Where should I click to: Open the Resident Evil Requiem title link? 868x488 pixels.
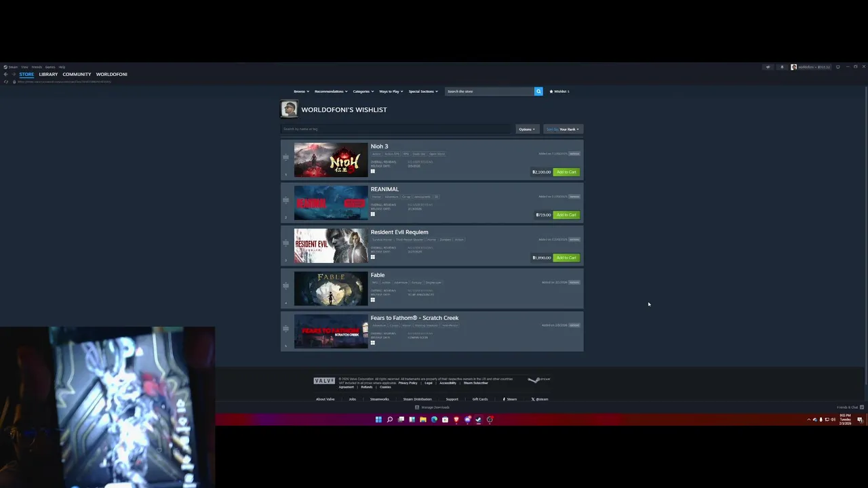click(x=399, y=232)
